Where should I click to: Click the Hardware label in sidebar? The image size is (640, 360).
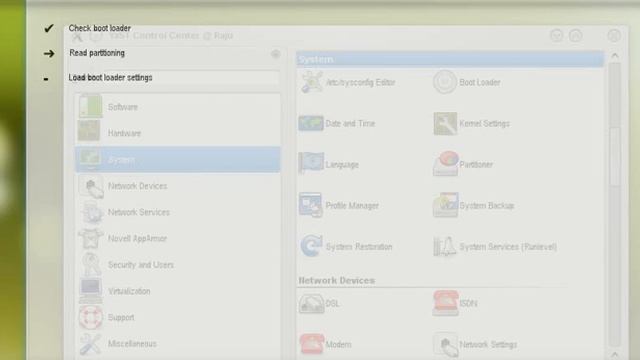(124, 133)
